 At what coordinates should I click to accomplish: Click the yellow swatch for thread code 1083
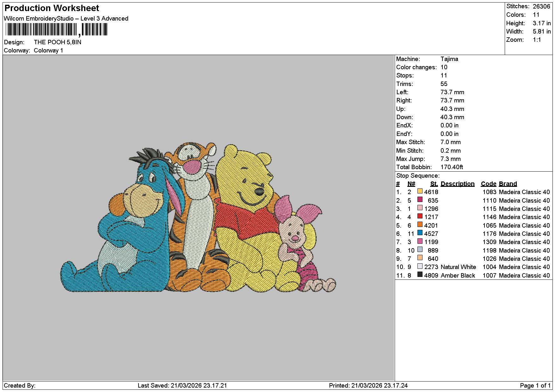click(x=420, y=191)
